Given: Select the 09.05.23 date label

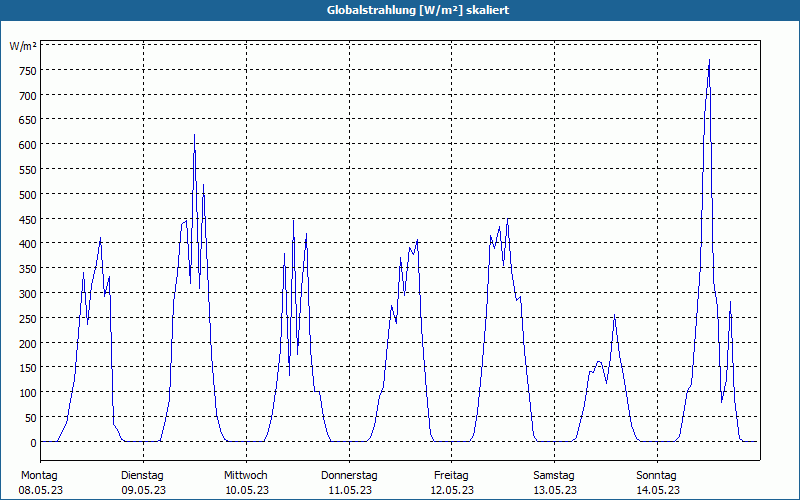Looking at the screenshot, I should coord(143,491).
